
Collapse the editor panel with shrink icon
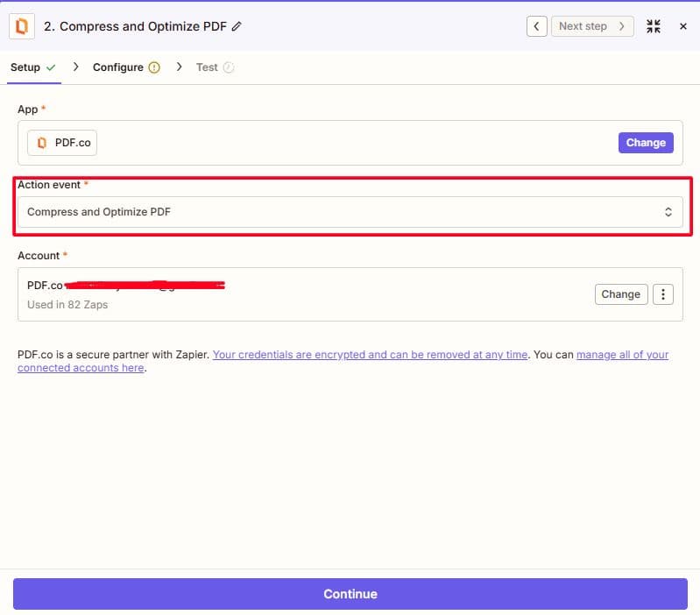tap(653, 26)
